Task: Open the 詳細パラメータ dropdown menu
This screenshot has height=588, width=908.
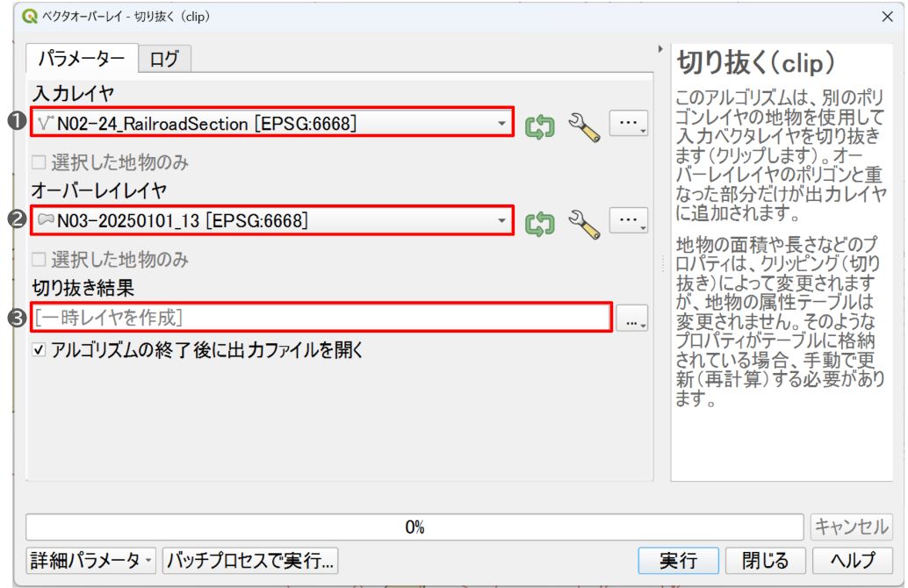Action: [x=91, y=560]
